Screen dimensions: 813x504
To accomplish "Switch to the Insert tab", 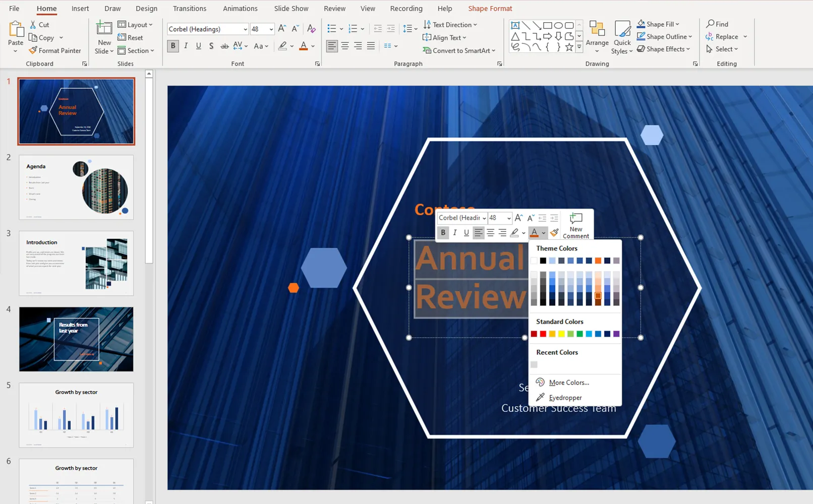I will [x=80, y=9].
